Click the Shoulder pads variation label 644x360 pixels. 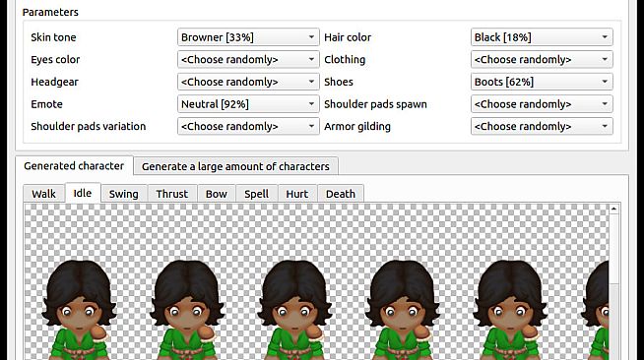[89, 126]
